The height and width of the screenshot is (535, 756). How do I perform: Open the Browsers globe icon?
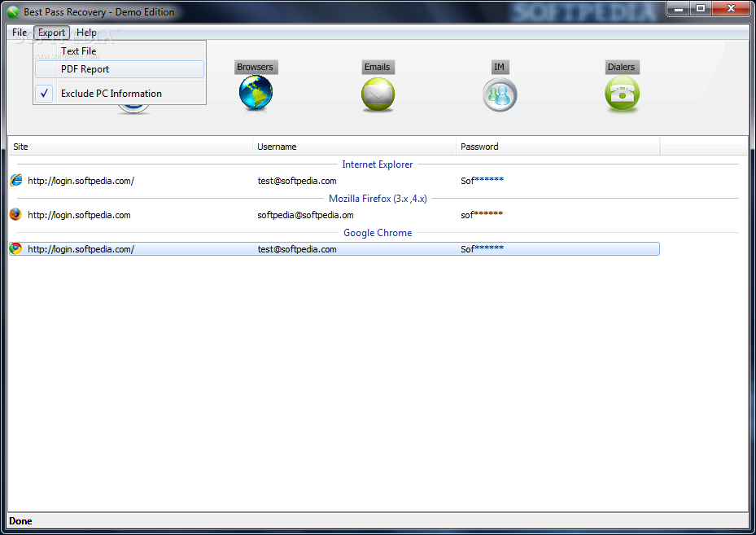click(x=256, y=93)
